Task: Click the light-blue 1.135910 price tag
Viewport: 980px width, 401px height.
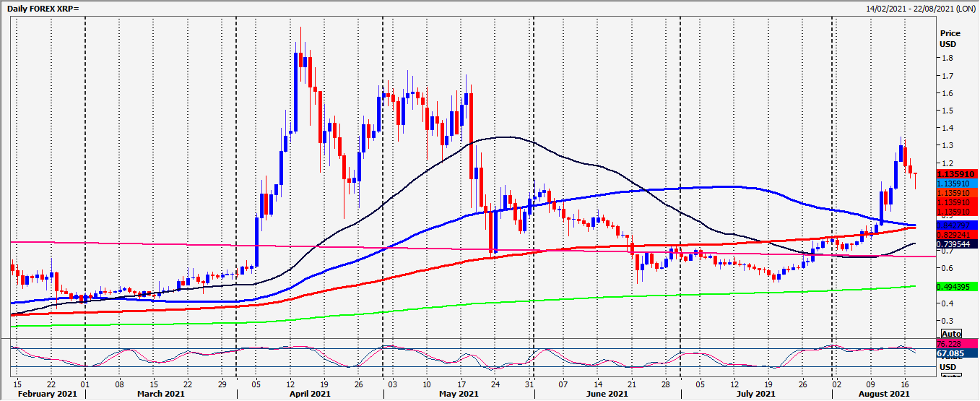Action: coord(955,184)
